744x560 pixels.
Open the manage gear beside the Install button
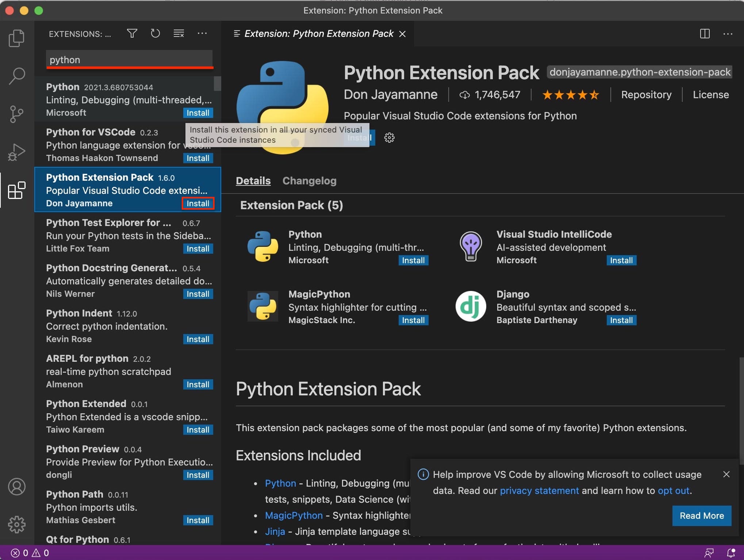coord(389,138)
